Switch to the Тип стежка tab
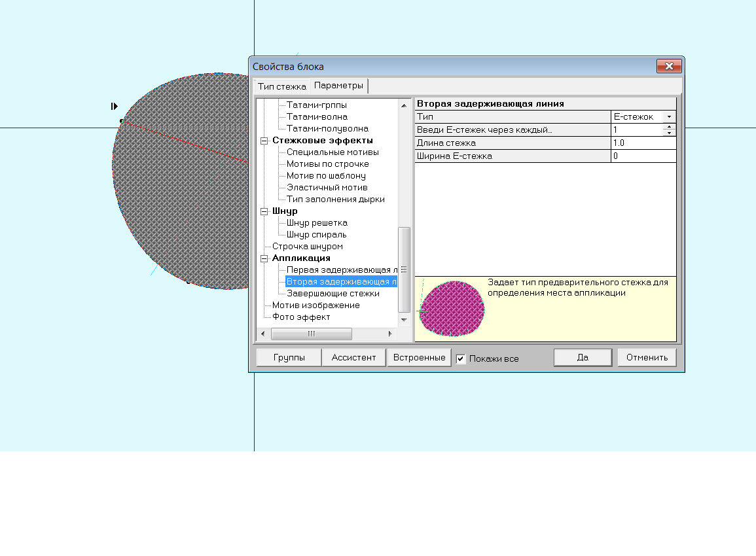Image resolution: width=756 pixels, height=556 pixels. (281, 86)
